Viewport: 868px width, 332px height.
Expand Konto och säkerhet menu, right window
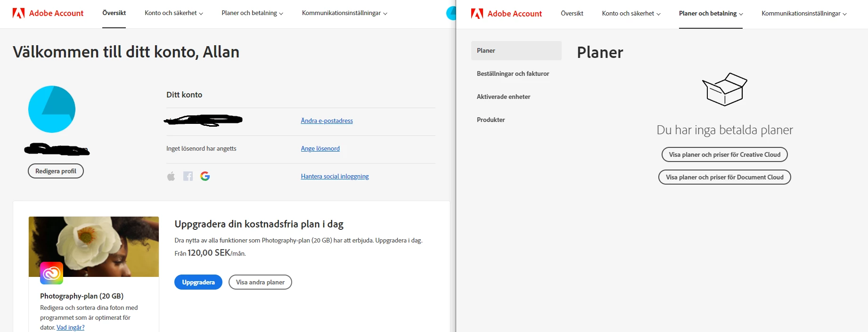(x=631, y=14)
